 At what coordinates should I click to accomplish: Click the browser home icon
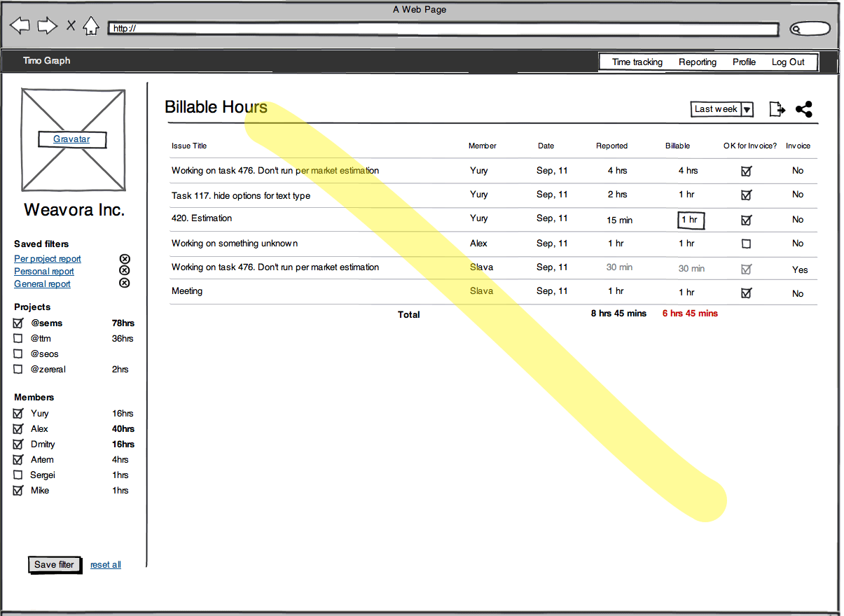(91, 27)
